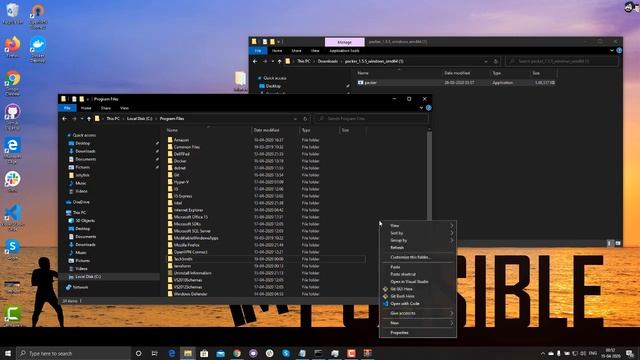Open Firefox desktop shortcut
The image size is (640, 360).
(13, 46)
